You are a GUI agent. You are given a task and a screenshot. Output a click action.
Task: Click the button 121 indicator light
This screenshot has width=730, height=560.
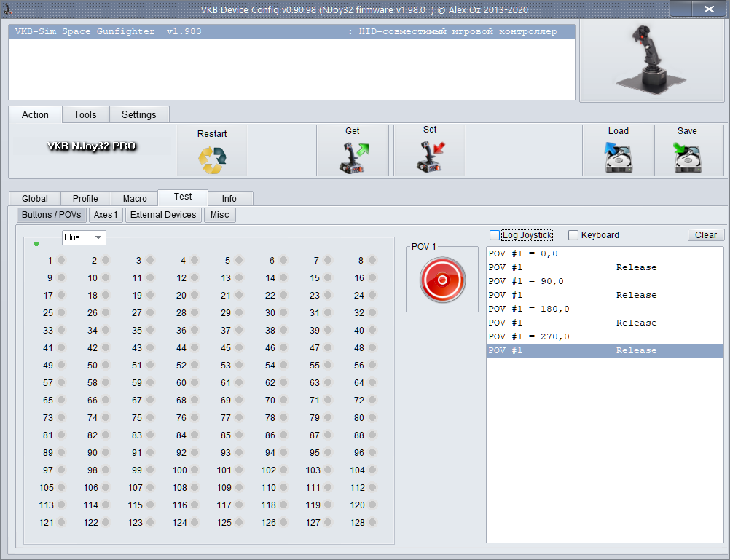click(61, 522)
